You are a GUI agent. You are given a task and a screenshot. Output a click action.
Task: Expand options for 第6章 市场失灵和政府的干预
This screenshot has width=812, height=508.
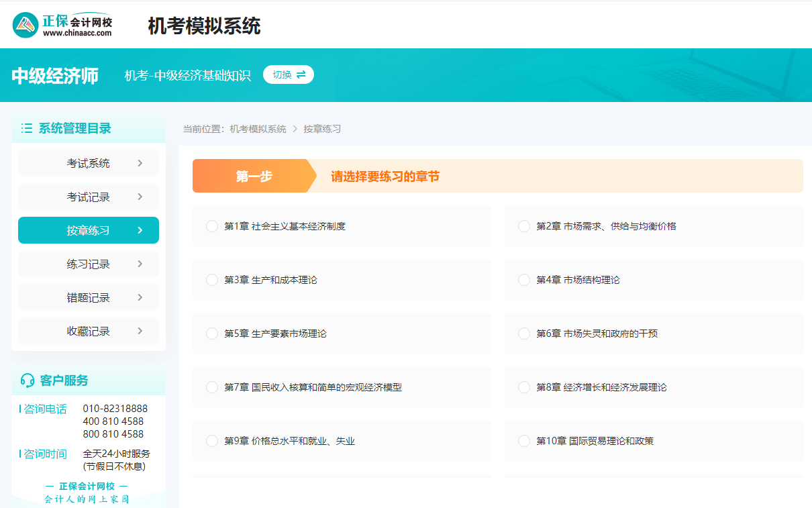pos(524,334)
